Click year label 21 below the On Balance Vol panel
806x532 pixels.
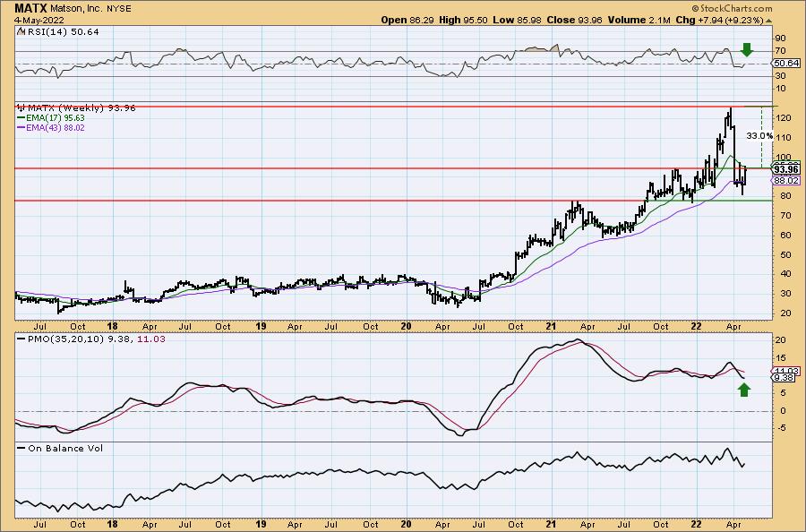pyautogui.click(x=551, y=524)
